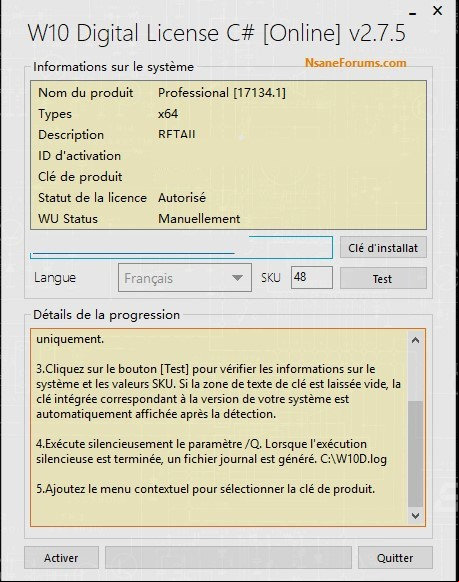Click step 4 text about the /Q parameter
This screenshot has width=459, height=582.
point(212,451)
